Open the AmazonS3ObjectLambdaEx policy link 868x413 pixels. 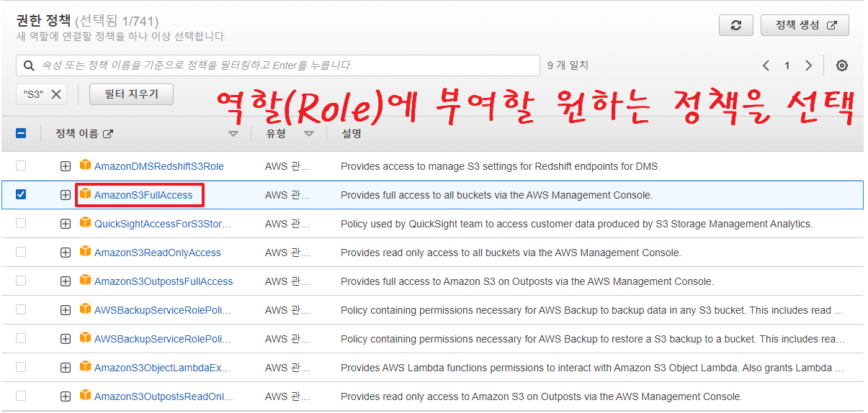pos(163,368)
